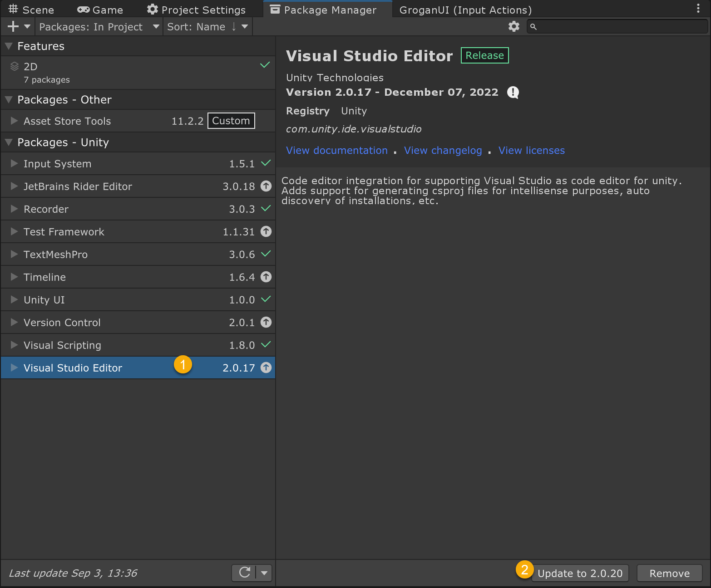The image size is (711, 588).
Task: Collapse the Features section
Action: coord(9,46)
